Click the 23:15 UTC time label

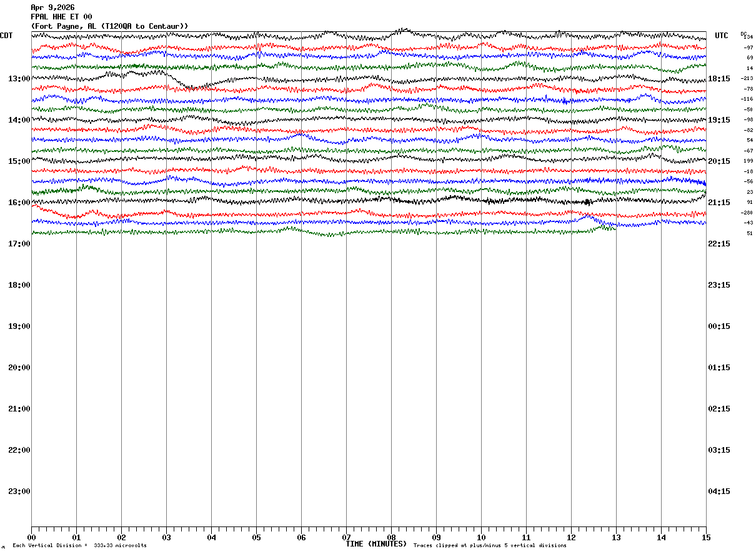point(719,285)
